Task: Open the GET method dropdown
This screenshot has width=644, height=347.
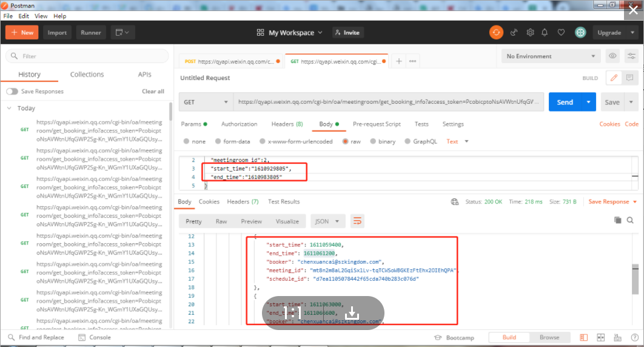Action: point(206,102)
